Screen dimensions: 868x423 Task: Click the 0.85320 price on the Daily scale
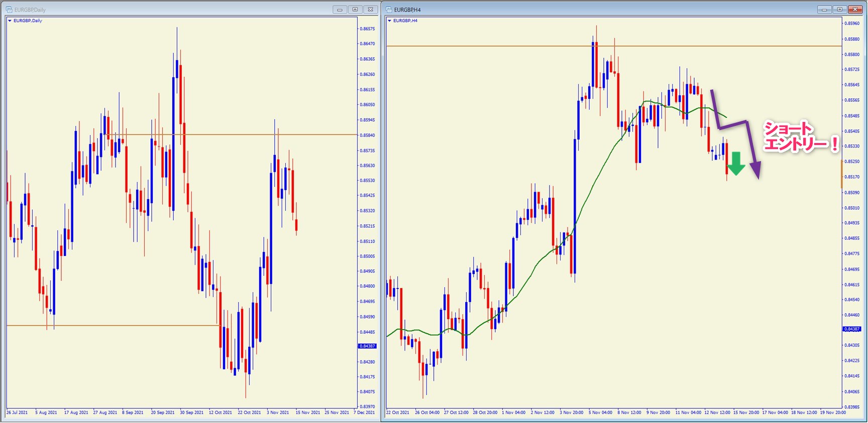pos(368,211)
